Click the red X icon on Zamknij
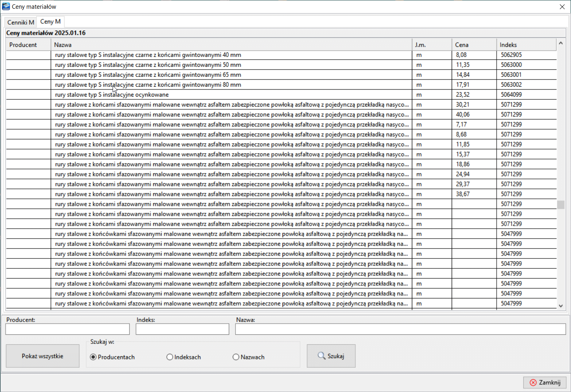This screenshot has height=392, width=571. (533, 382)
